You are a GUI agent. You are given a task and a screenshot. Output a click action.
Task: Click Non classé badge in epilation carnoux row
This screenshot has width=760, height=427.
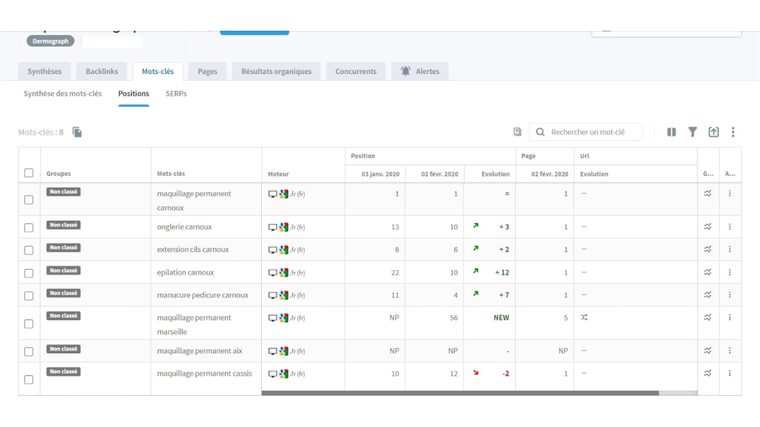pos(63,270)
